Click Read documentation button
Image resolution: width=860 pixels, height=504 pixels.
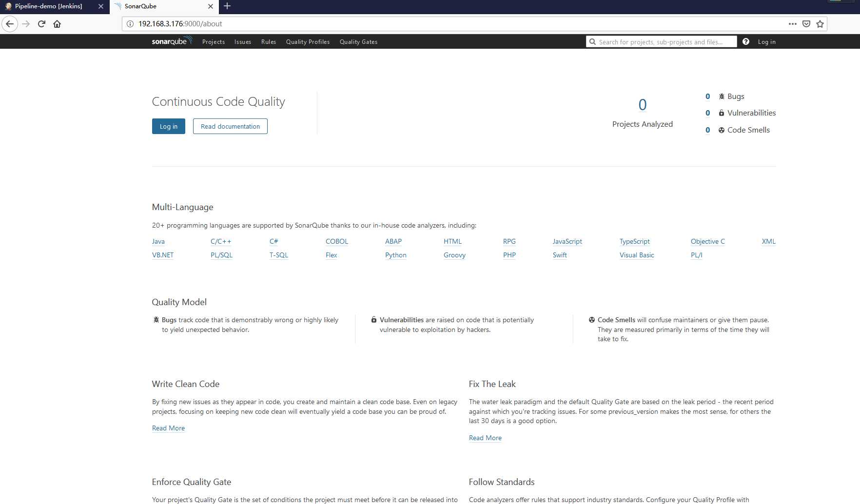(x=230, y=126)
